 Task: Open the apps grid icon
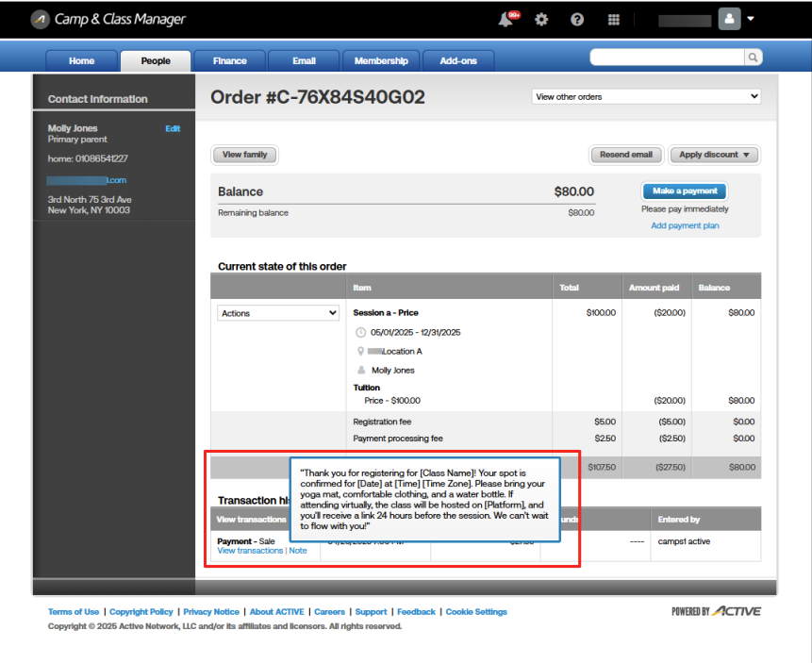pyautogui.click(x=614, y=20)
